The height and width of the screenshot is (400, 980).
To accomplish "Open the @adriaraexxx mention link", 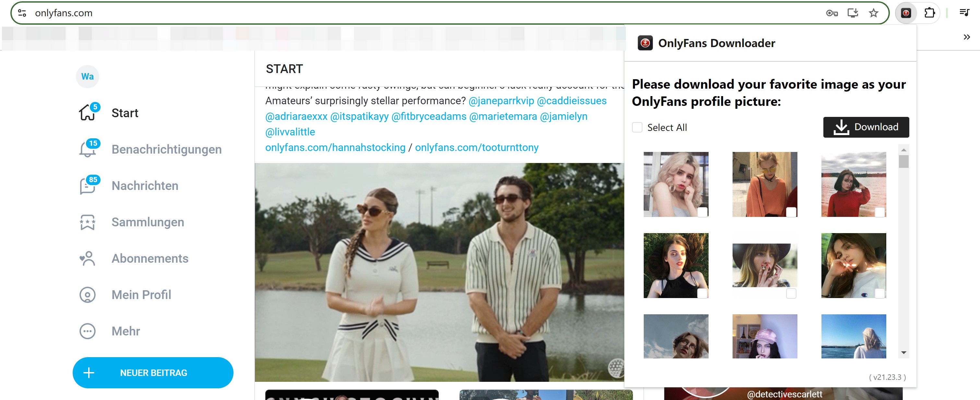I will tap(296, 116).
